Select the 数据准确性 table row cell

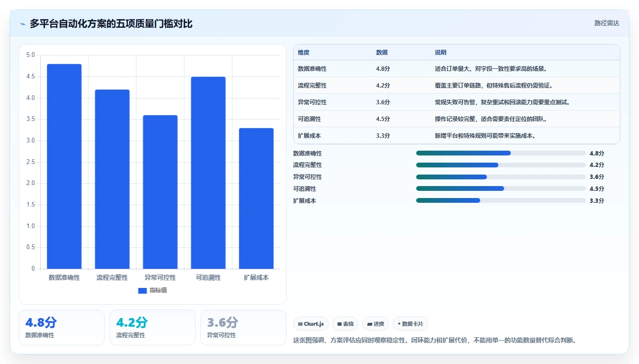coord(312,69)
